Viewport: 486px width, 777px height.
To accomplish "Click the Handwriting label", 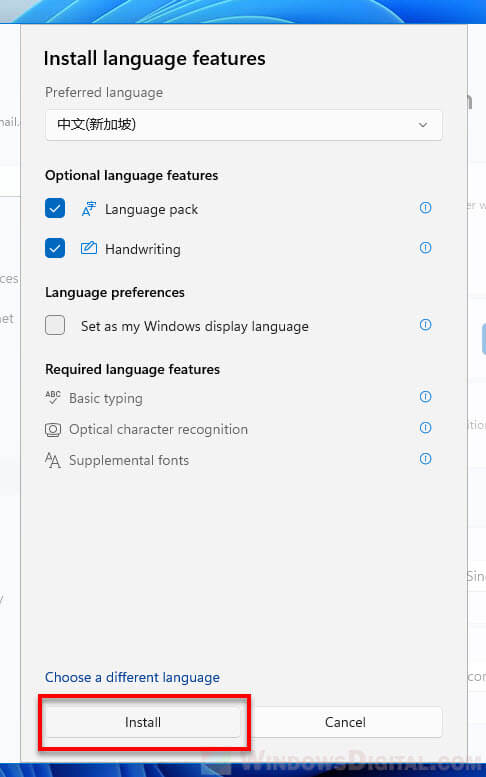I will pos(143,249).
